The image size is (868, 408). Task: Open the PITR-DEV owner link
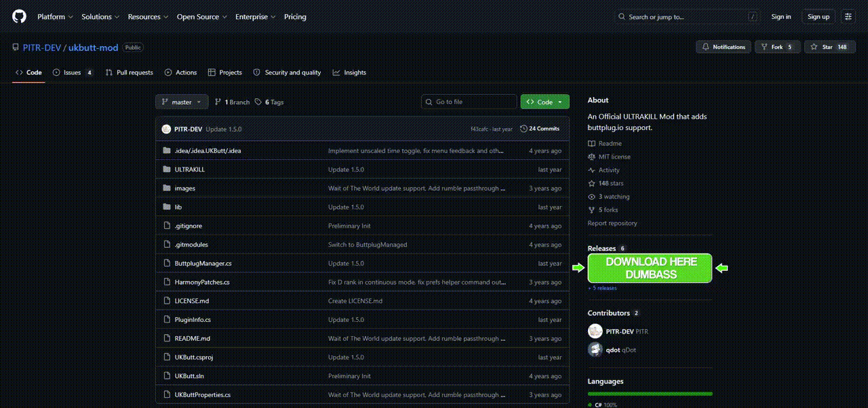(42, 47)
